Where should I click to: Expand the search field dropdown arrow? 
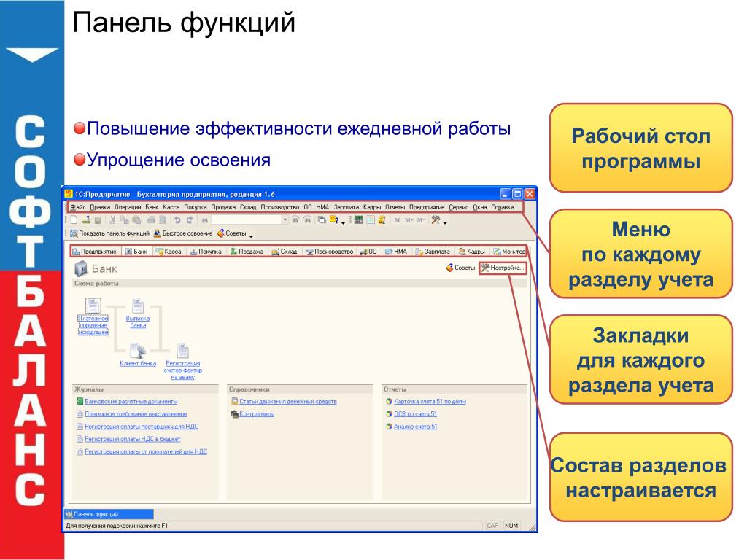pos(285,220)
